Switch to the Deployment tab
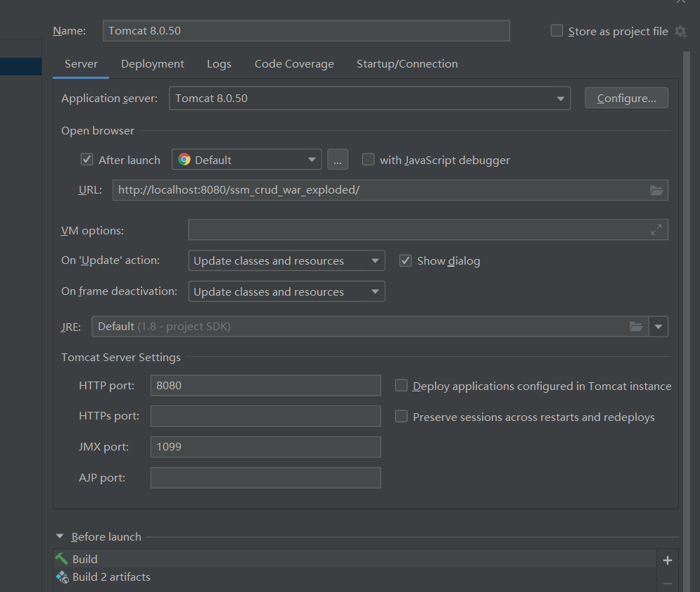 pos(152,64)
